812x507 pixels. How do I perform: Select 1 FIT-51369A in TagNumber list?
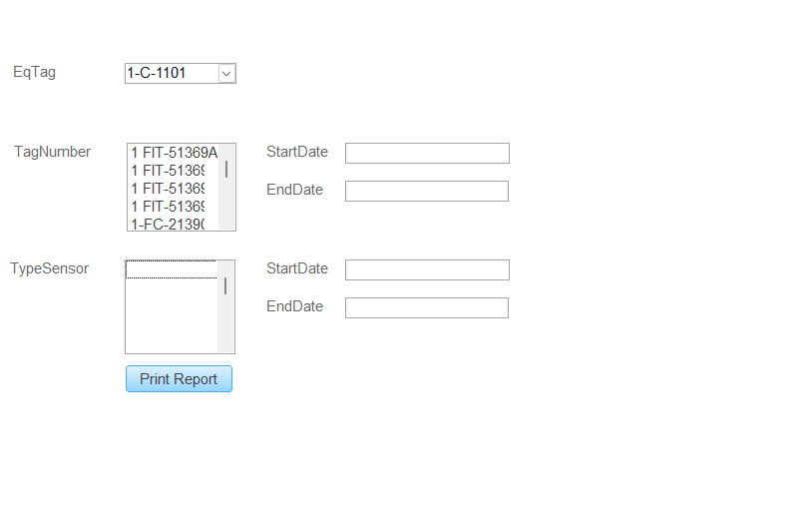(x=174, y=153)
